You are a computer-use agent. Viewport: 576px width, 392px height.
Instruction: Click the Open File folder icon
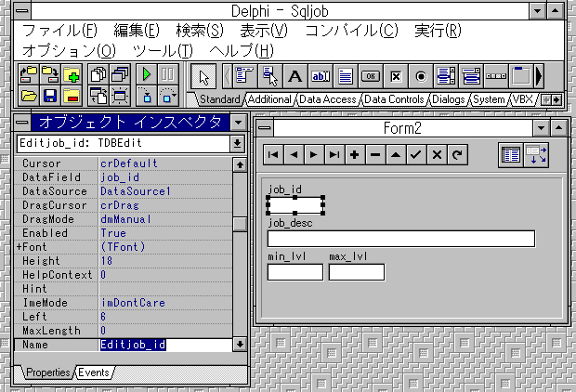(29, 96)
